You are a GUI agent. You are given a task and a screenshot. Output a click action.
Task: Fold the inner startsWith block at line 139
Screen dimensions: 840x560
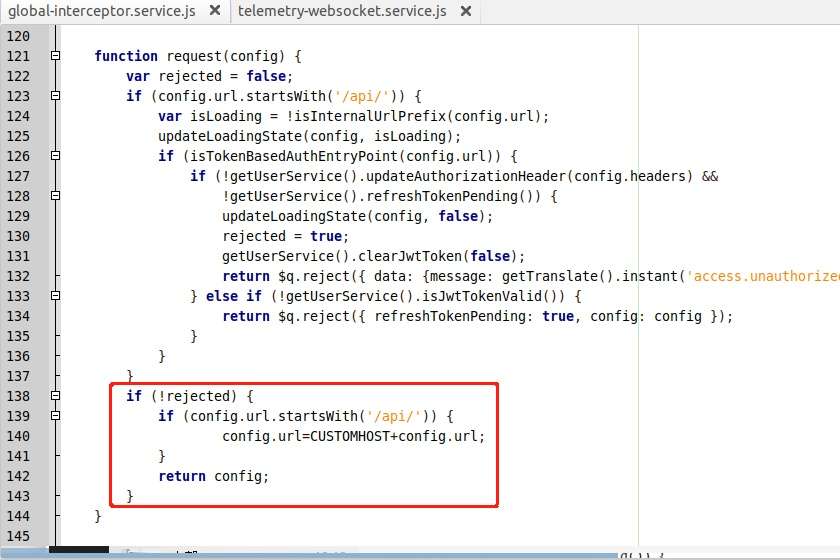(x=55, y=415)
